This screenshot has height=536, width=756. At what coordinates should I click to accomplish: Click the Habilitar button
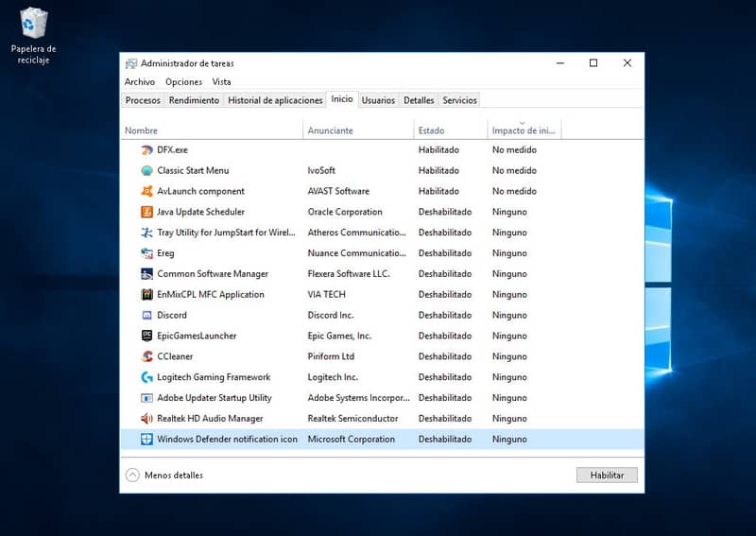click(607, 475)
